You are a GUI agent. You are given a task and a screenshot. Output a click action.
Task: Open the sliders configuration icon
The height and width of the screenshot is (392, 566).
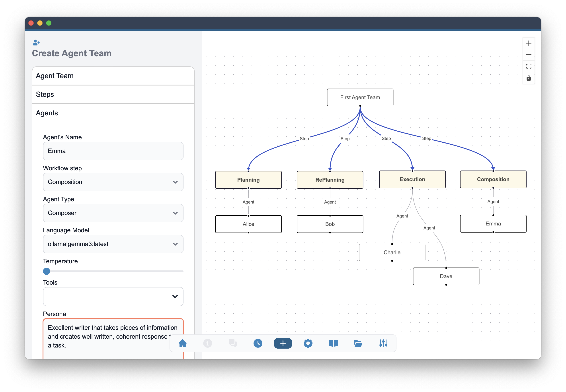(x=383, y=343)
